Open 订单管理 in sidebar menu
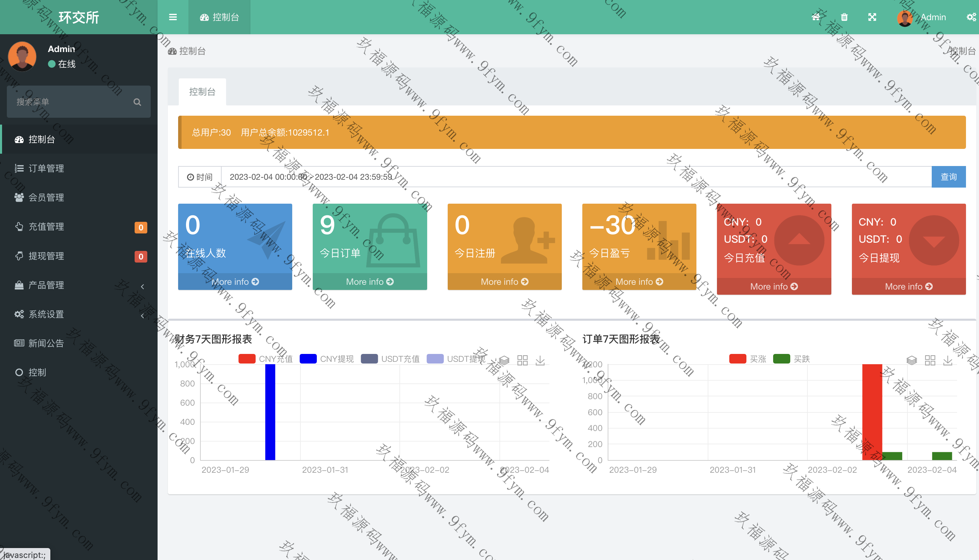This screenshot has width=979, height=560. (46, 168)
